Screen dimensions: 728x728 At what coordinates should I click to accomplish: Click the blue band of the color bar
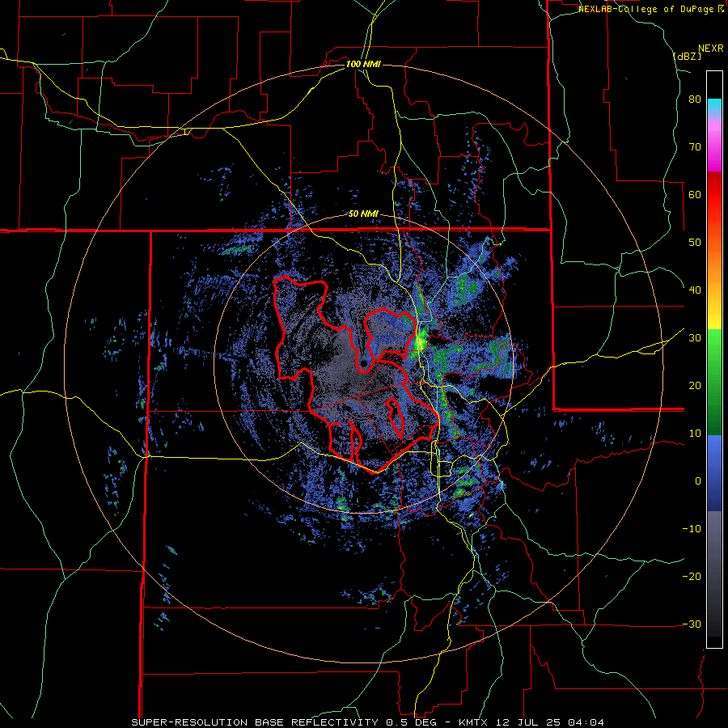pyautogui.click(x=714, y=473)
